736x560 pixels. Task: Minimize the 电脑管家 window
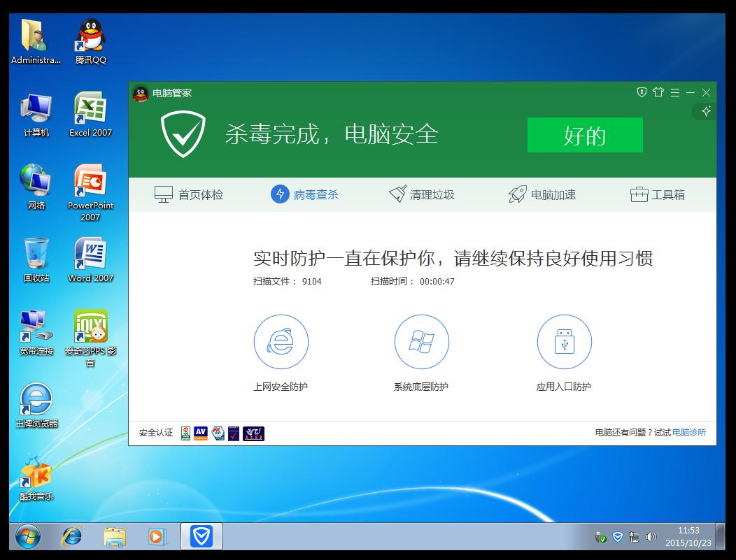tap(691, 92)
